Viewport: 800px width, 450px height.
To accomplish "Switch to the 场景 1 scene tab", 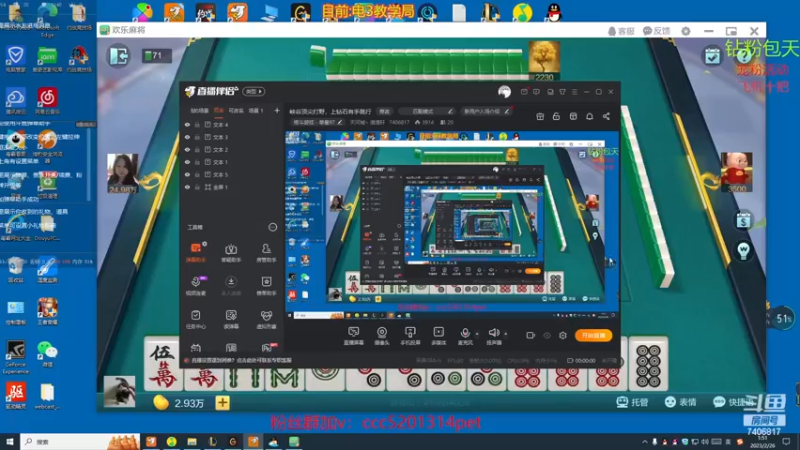I will pos(256,110).
